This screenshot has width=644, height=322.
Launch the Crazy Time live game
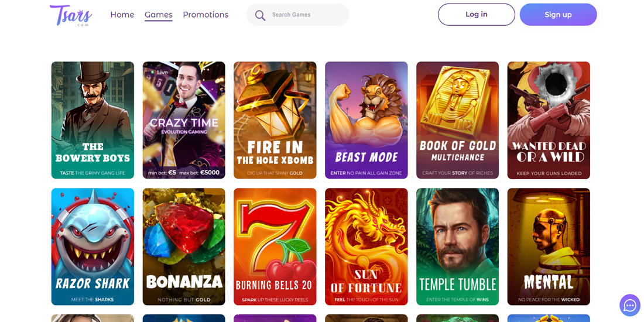coord(184,120)
